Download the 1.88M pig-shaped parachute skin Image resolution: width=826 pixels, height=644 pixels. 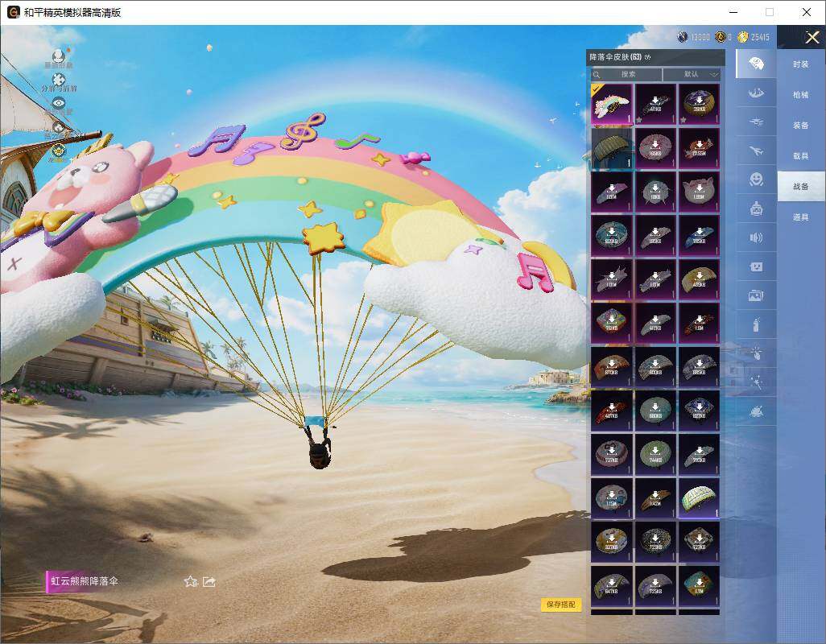click(x=699, y=192)
